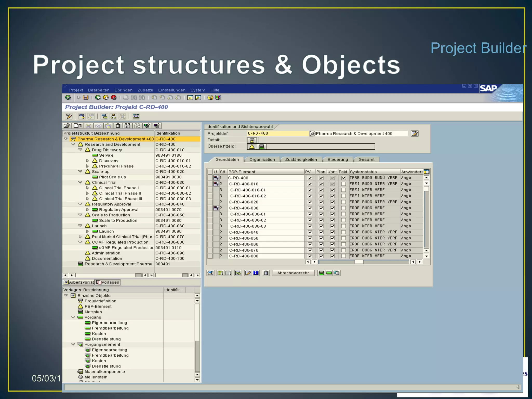Viewport: 532px width, 399px height.
Task: Toggle Kont checkbox for C-RD-400-040
Action: pos(332,232)
